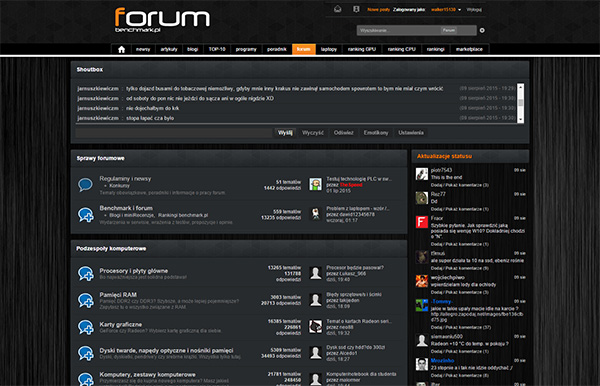Open avatar of last poster in Regulaminy i newsy
Screen dimensions: 600x386
(315, 184)
